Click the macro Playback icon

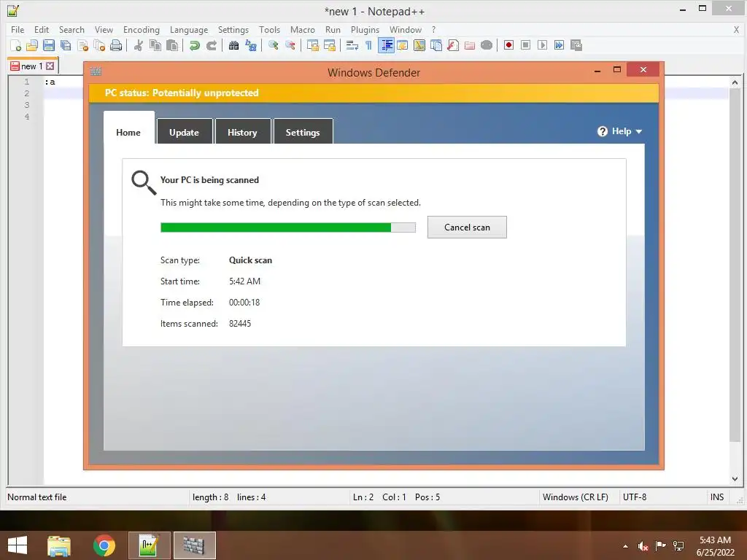tap(542, 45)
